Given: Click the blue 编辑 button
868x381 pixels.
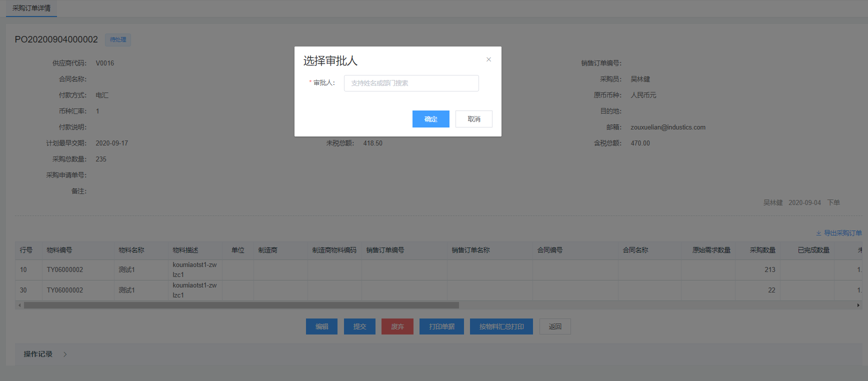Looking at the screenshot, I should (321, 326).
